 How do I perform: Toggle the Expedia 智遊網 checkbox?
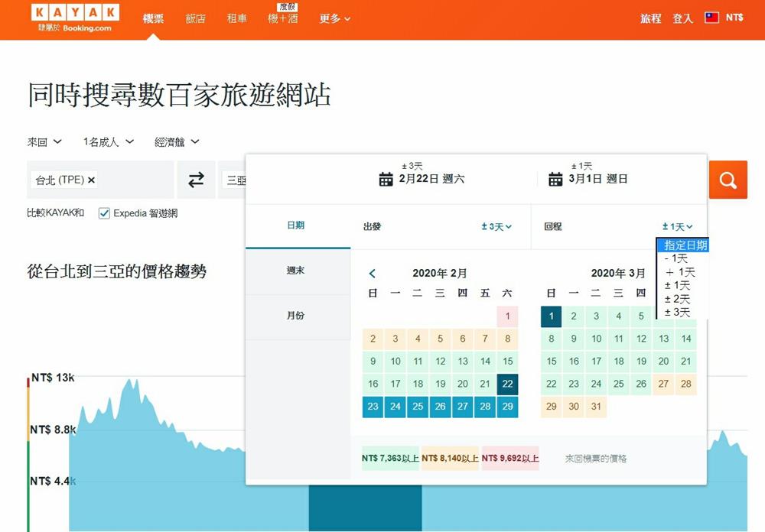point(105,213)
